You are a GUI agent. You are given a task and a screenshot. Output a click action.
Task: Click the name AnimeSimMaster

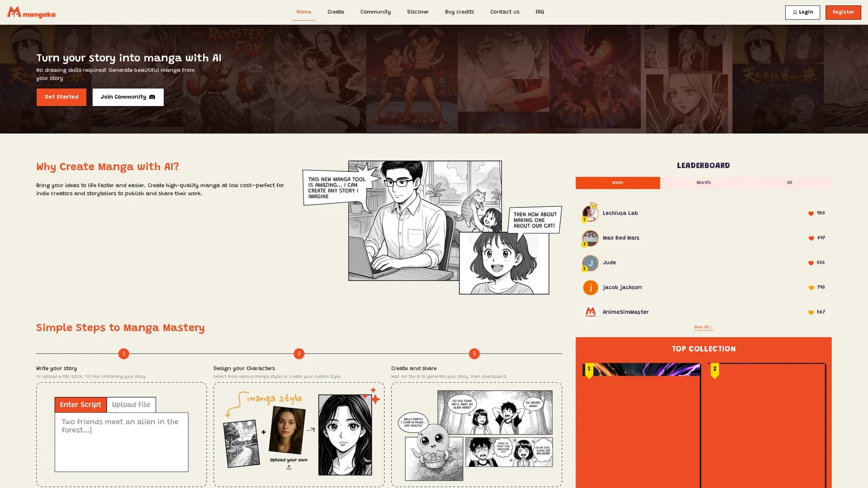click(x=626, y=312)
